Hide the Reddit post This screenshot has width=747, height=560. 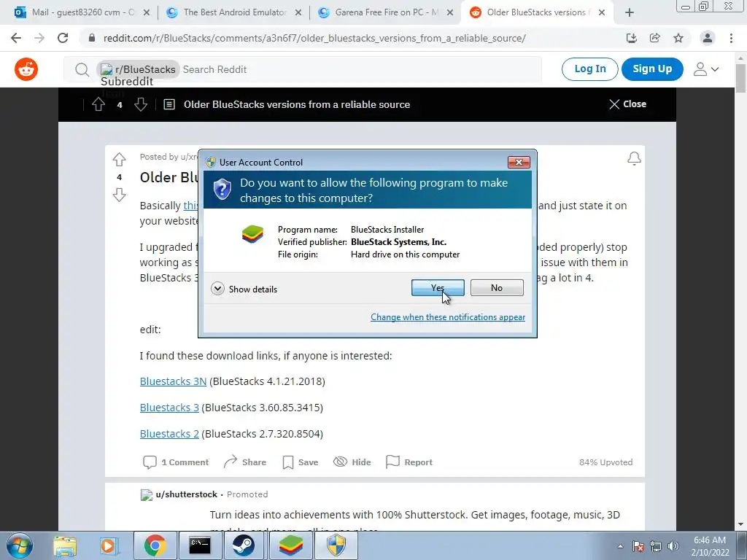(x=352, y=462)
